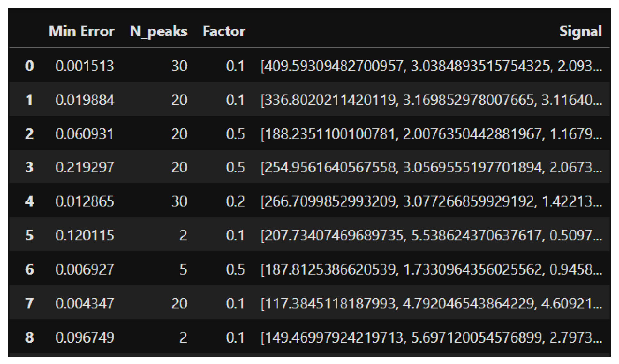This screenshot has height=364, width=619.
Task: Select row index 7
Action: [x=29, y=303]
